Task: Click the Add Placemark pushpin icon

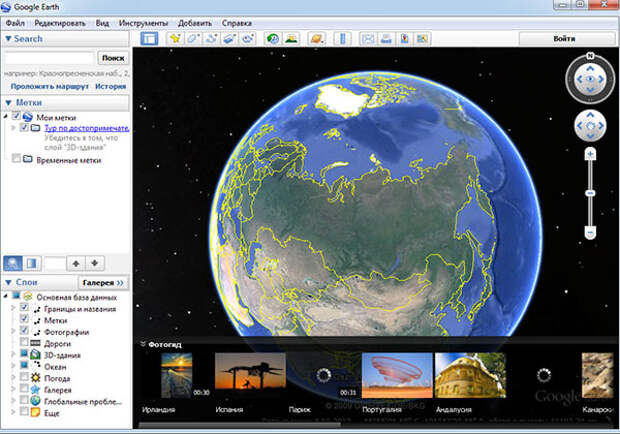Action: click(175, 38)
